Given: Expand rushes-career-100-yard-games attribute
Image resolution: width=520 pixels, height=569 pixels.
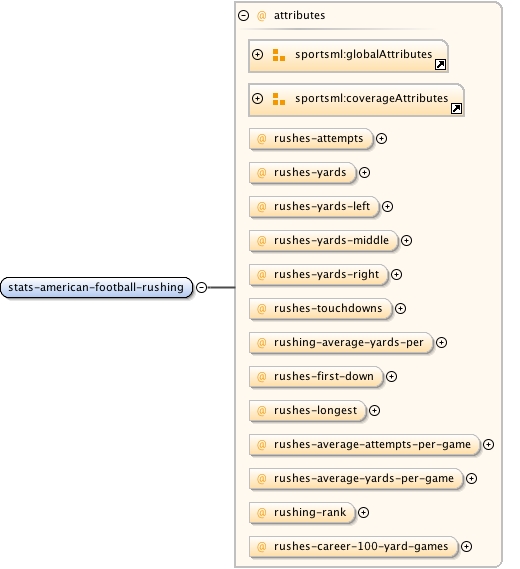Looking at the screenshot, I should click(x=466, y=547).
